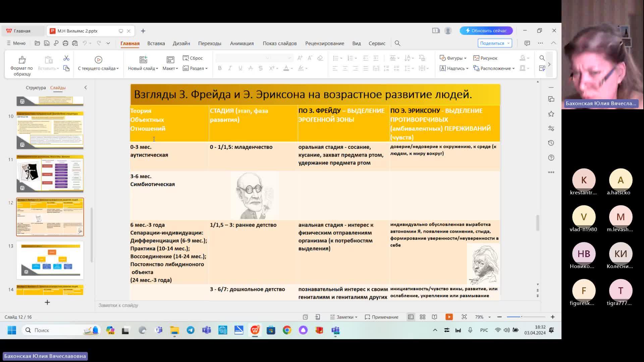644x362 pixels.
Task: Add new slide with plus below thumbnails
Action: (47, 302)
